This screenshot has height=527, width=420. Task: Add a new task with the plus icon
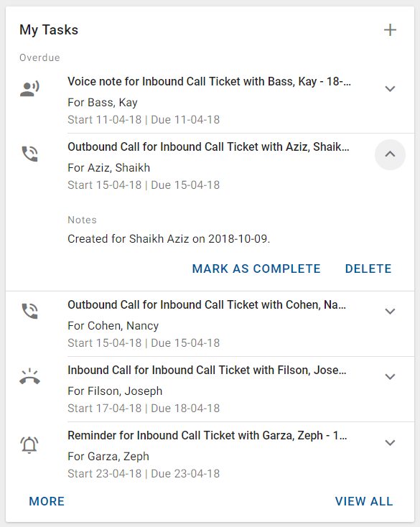(390, 30)
